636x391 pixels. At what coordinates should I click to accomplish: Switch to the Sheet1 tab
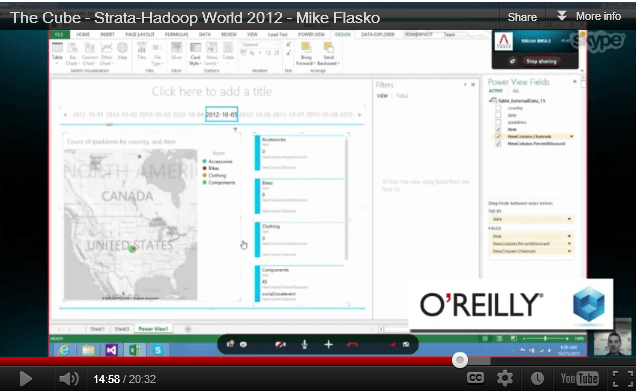click(97, 329)
